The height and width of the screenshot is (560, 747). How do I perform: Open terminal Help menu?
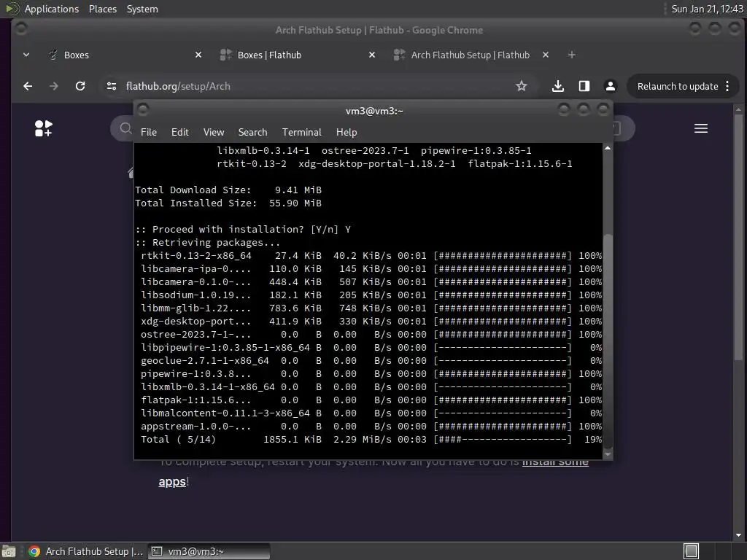[x=347, y=133]
